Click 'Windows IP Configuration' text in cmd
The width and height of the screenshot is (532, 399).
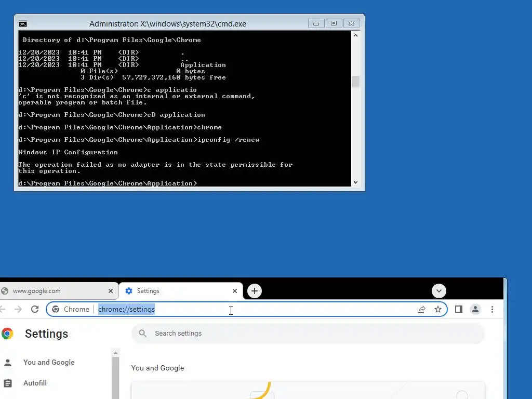[68, 152]
